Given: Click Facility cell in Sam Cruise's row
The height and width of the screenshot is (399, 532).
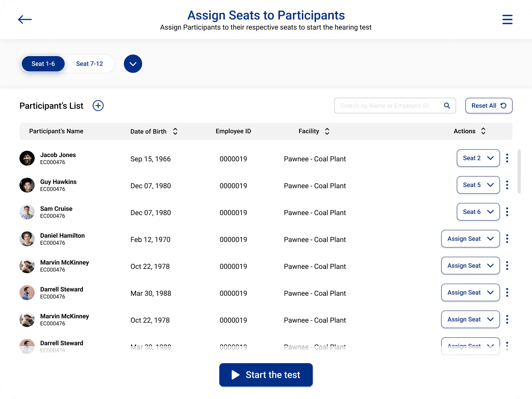Looking at the screenshot, I should point(315,213).
